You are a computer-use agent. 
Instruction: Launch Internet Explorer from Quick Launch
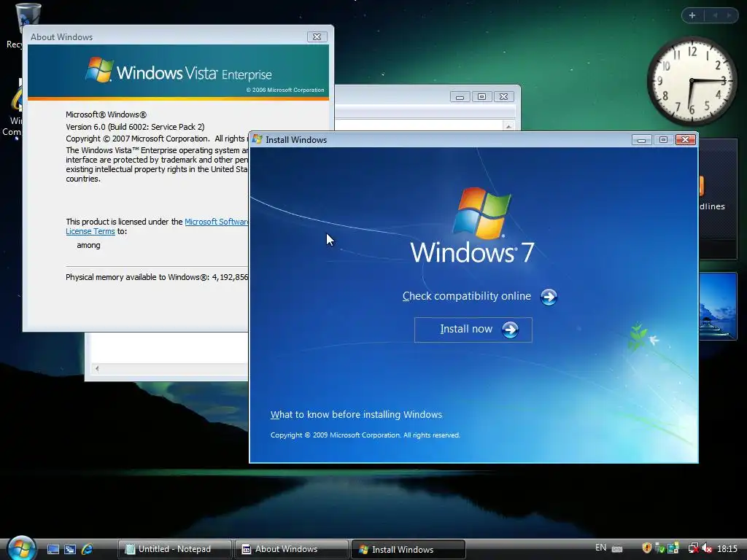tap(88, 549)
